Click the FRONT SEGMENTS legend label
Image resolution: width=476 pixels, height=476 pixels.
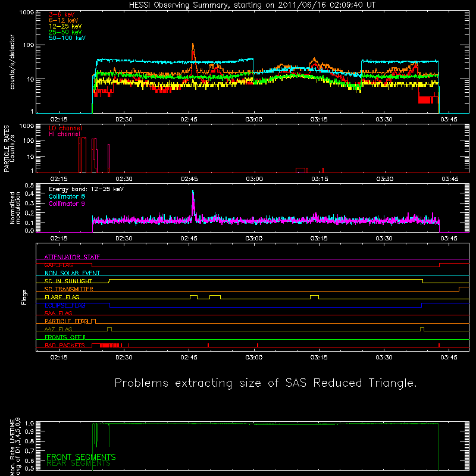tap(81, 457)
